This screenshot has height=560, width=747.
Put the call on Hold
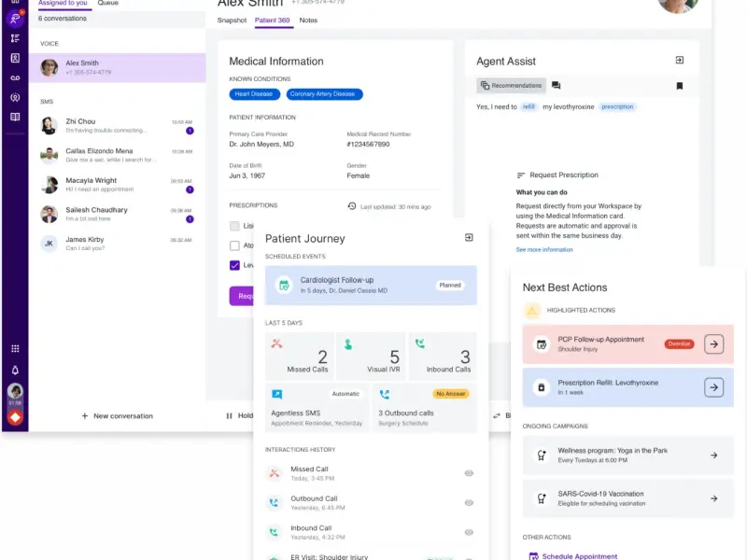coord(240,415)
